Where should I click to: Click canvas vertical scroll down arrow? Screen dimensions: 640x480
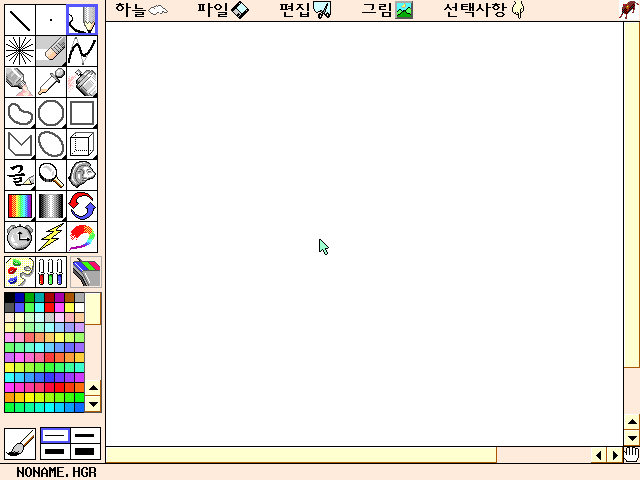coord(632,438)
